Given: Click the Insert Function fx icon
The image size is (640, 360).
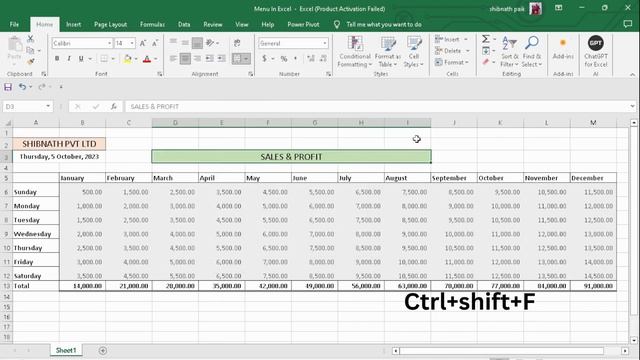Looking at the screenshot, I should click(113, 107).
